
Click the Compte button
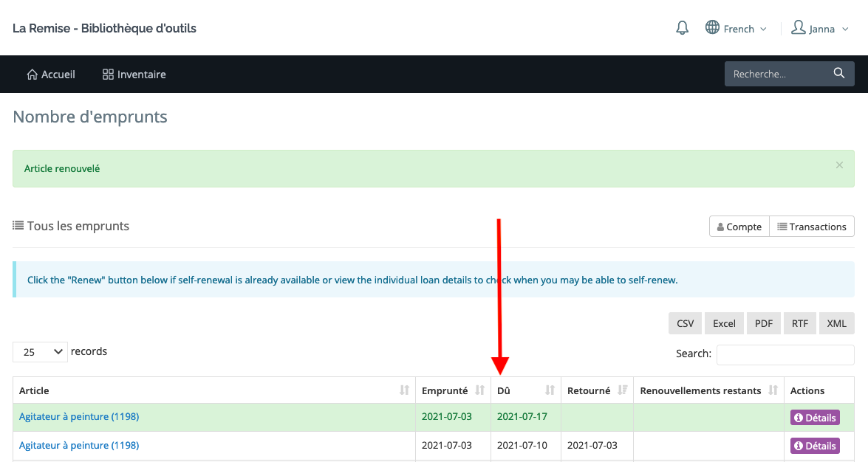(x=739, y=227)
